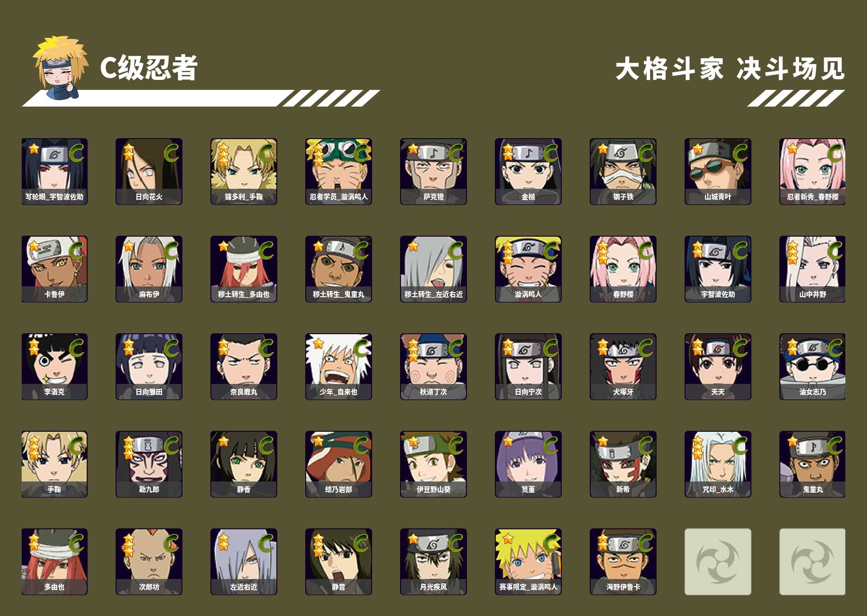Click the 日向花火 character icon
Image resolution: width=867 pixels, height=616 pixels.
[x=149, y=172]
